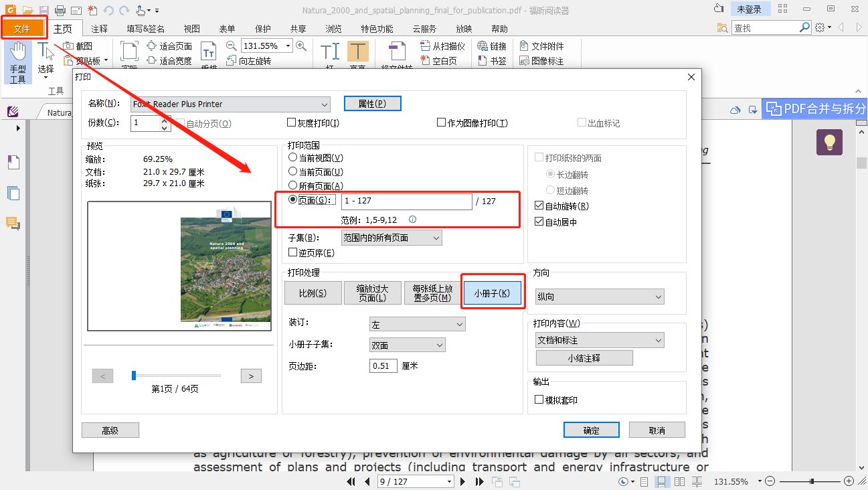Open the File (文件) menu tab

pos(23,29)
